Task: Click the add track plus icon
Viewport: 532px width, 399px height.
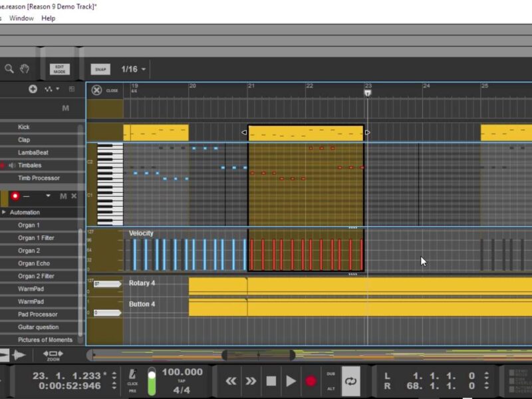Action: (33, 89)
